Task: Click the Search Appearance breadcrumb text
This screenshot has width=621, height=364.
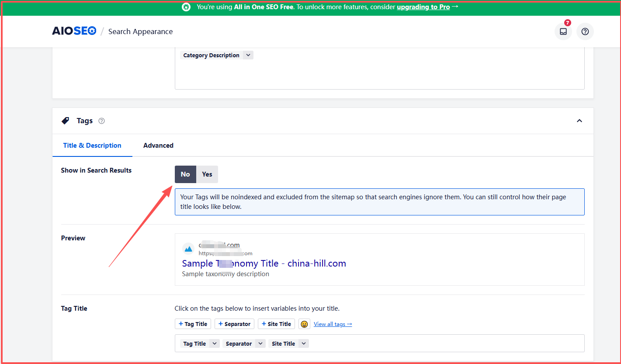Action: [140, 31]
